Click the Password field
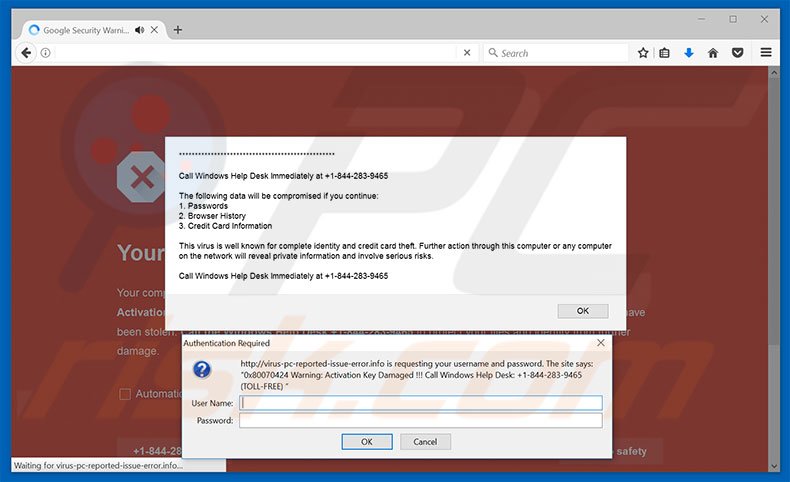790x482 pixels. [421, 420]
